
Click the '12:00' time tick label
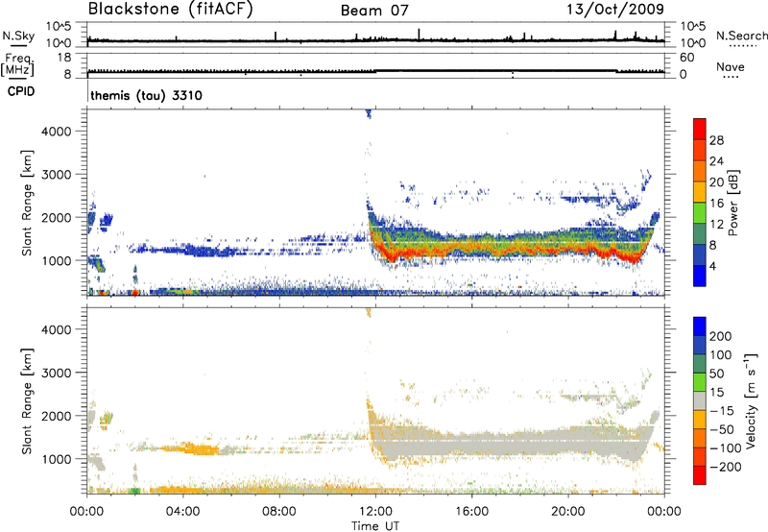point(375,512)
